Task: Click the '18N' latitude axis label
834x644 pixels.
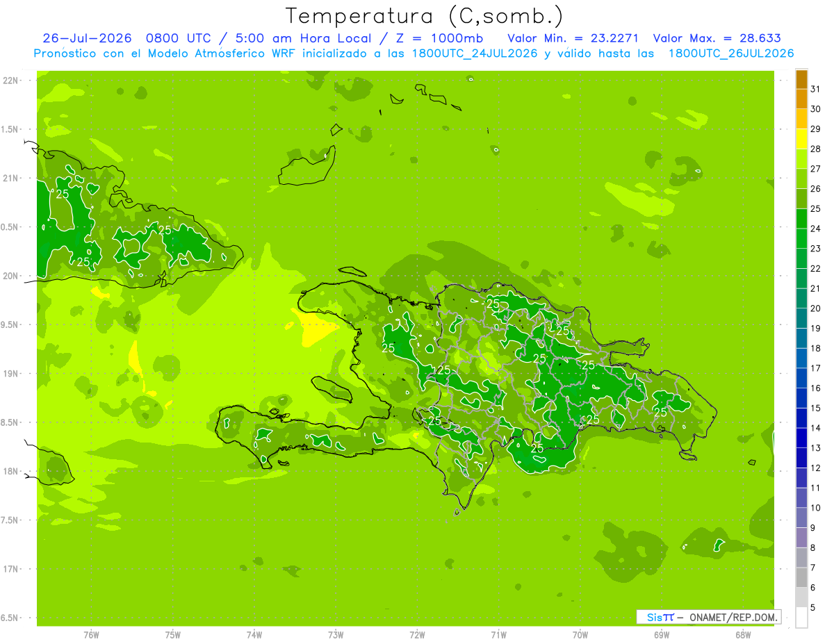Action: click(x=12, y=471)
